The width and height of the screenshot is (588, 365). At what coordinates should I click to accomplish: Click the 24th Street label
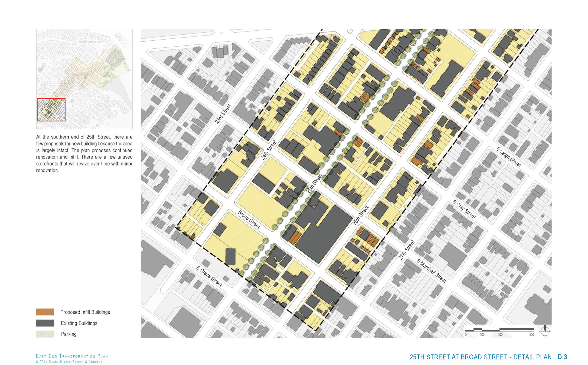tap(269, 150)
